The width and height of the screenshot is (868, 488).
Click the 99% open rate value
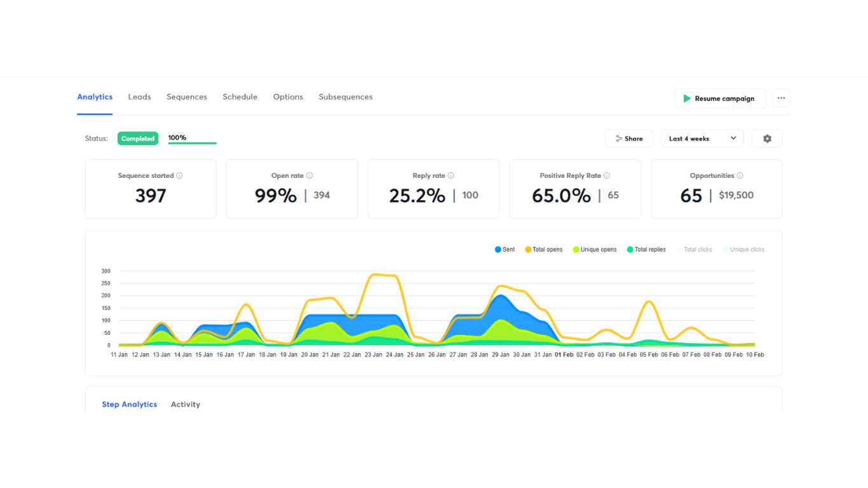coord(276,196)
